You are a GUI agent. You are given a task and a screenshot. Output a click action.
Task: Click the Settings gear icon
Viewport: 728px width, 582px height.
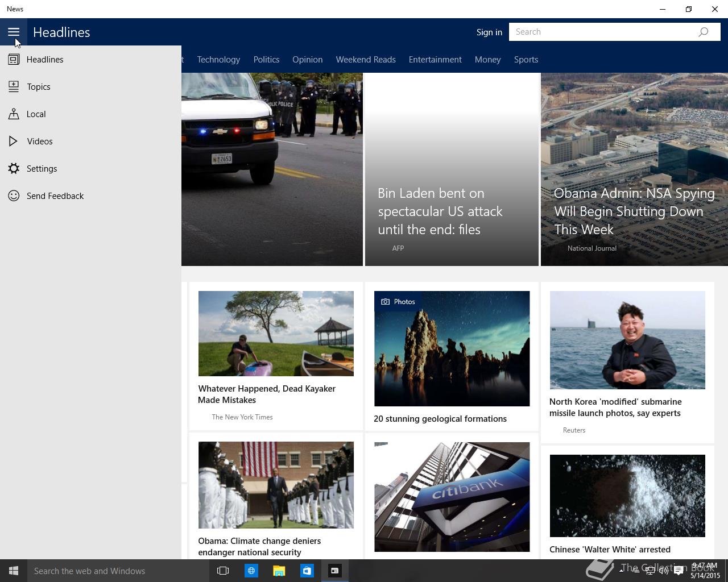(14, 168)
